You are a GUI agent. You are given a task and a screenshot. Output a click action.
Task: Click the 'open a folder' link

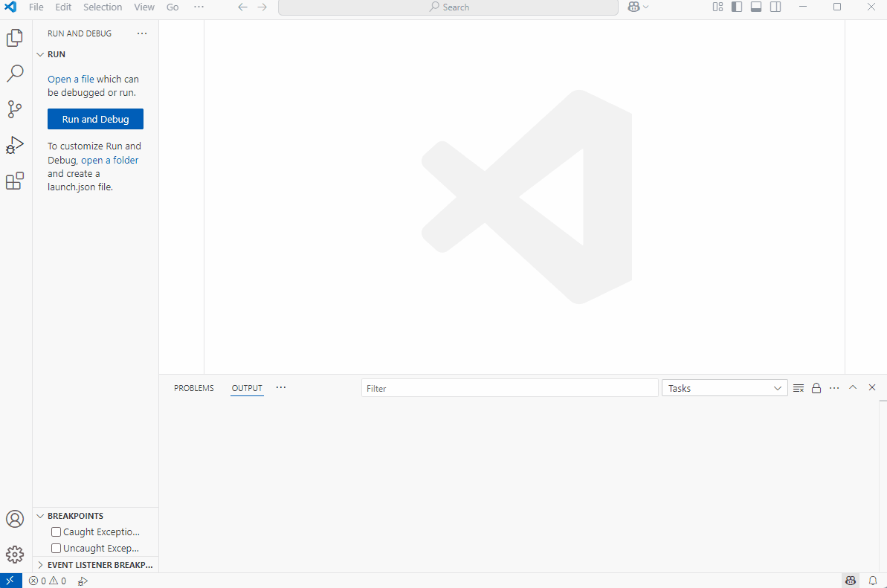(x=110, y=160)
